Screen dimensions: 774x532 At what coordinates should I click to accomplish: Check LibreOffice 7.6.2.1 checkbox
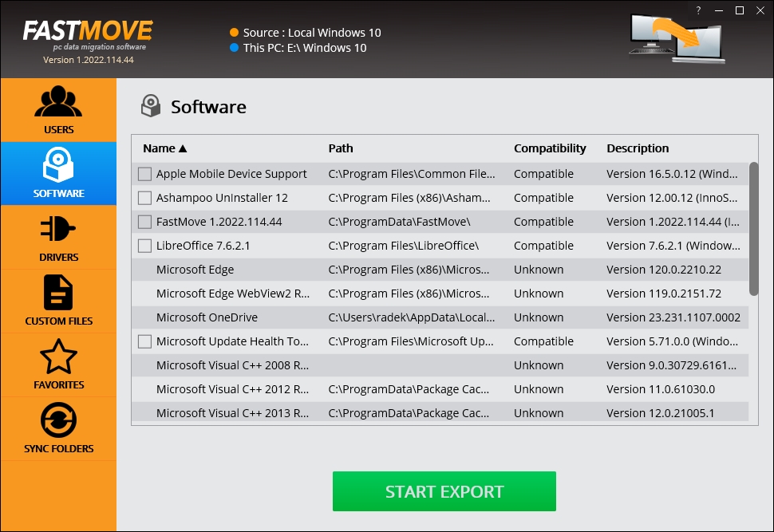coord(144,246)
